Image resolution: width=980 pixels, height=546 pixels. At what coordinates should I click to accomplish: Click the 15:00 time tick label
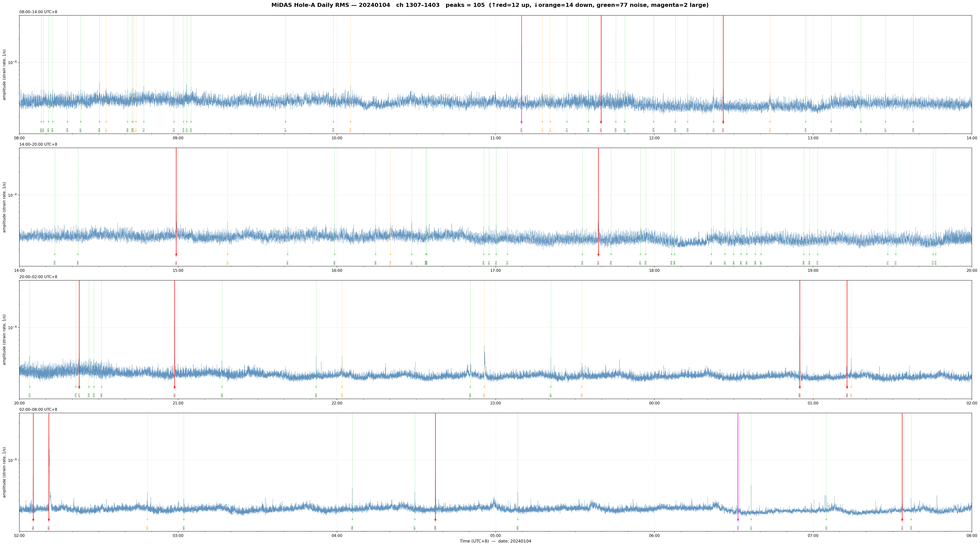pos(178,271)
